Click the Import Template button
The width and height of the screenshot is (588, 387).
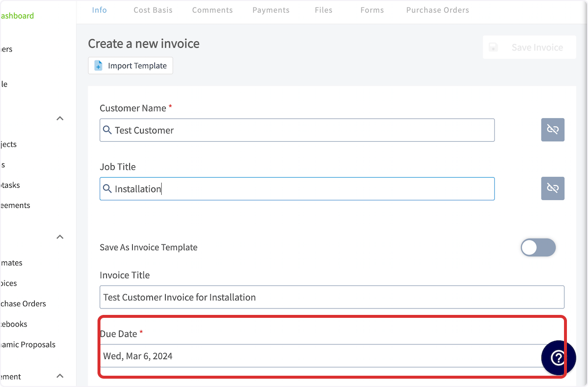[x=130, y=66]
